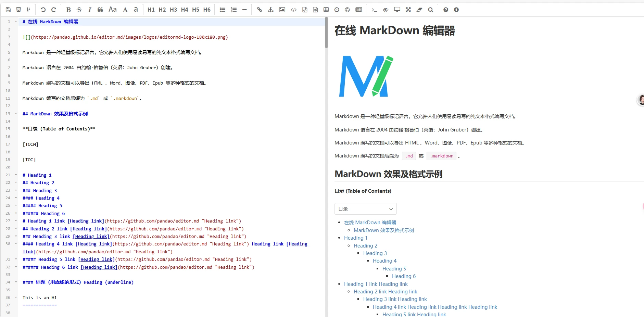Collapse the fold arrow on line 36

tap(16, 297)
